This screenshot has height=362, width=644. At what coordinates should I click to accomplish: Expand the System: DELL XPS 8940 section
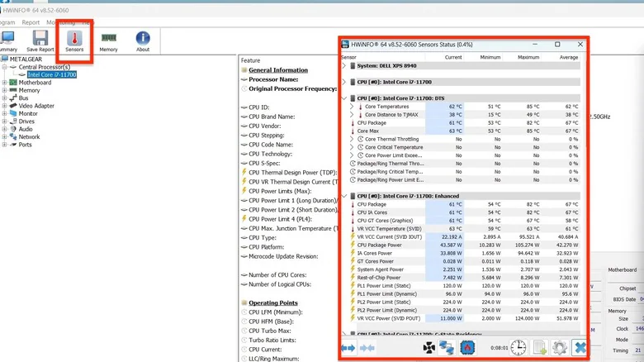coord(344,66)
